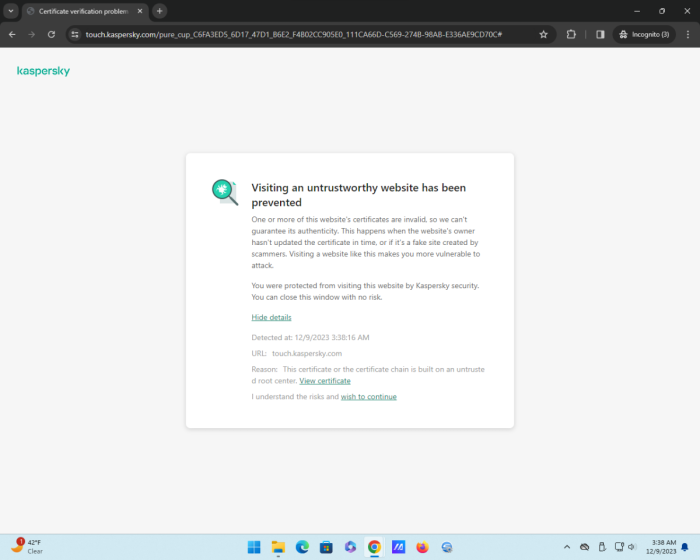Bookmark this page with the star icon
700x560 pixels.
pos(543,34)
